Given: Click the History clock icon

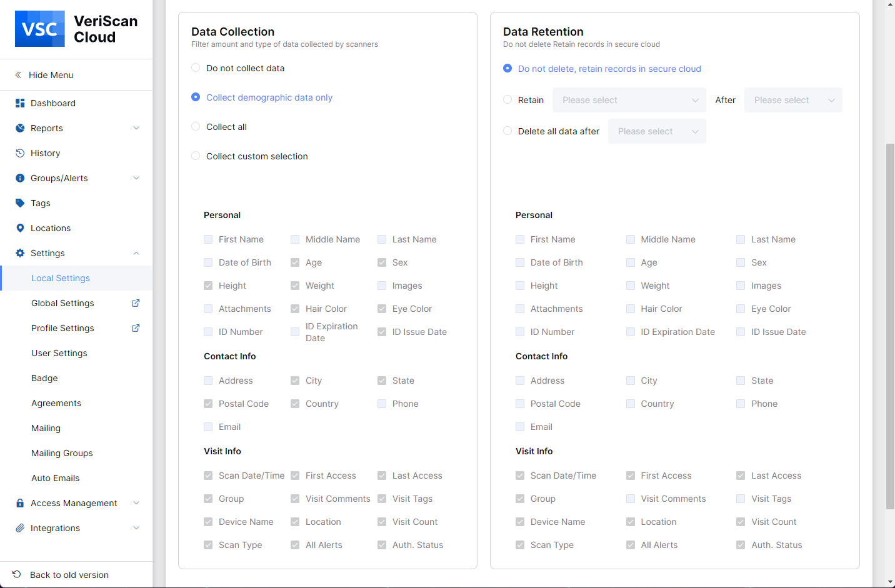Looking at the screenshot, I should pos(20,153).
